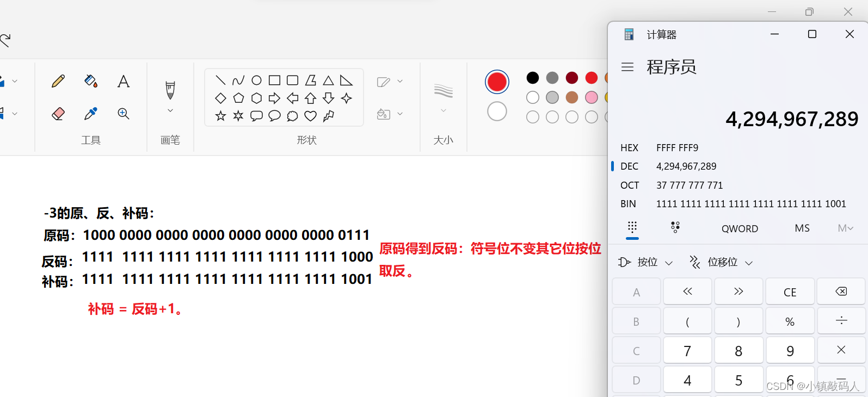Click the close parenthesis key
Screen dimensions: 868x397
pyautogui.click(x=738, y=321)
